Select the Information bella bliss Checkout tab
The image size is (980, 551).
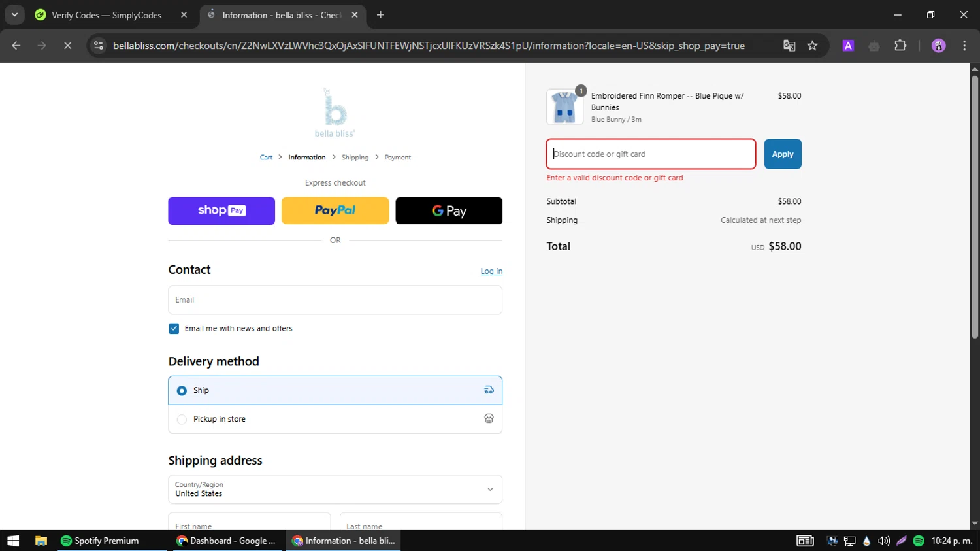(281, 15)
